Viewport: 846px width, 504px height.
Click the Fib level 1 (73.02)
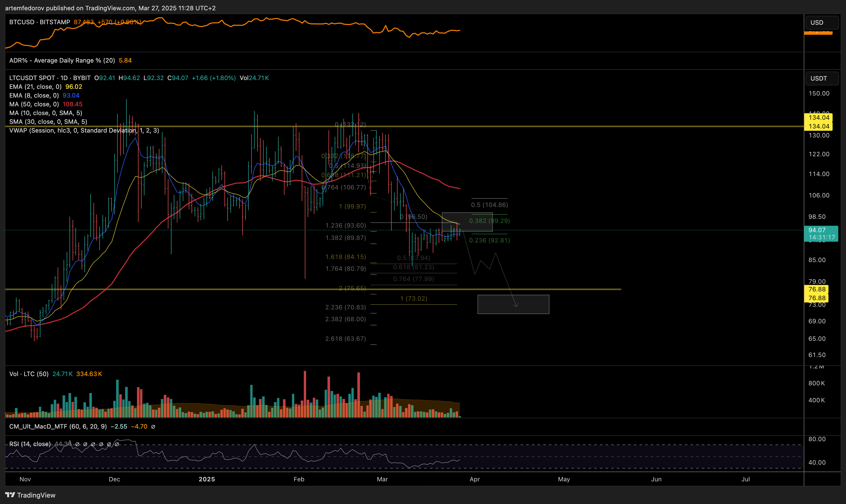(x=414, y=299)
